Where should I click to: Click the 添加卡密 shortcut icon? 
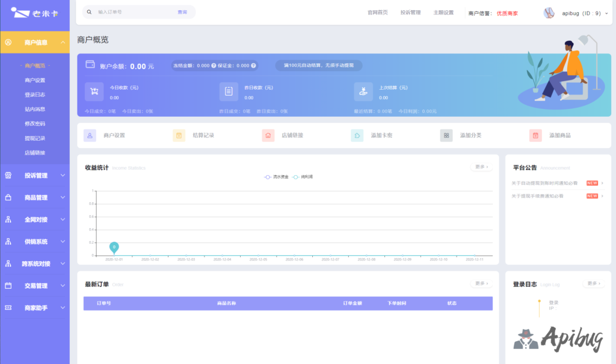click(357, 135)
